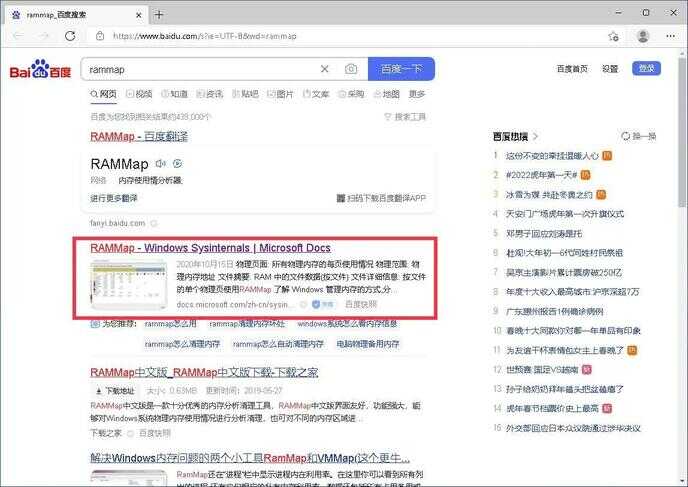This screenshot has width=688, height=487.
Task: Open the Microsoft Docs result thumbnail
Action: click(x=129, y=284)
